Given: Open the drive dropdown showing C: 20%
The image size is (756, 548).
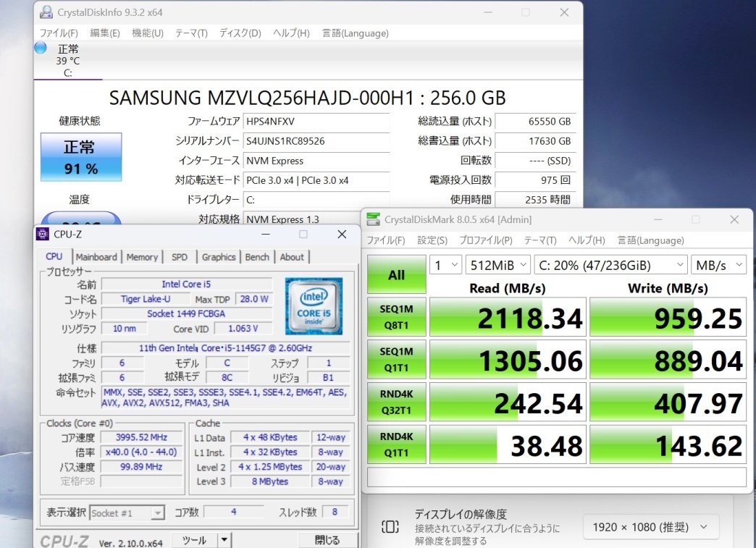Looking at the screenshot, I should pos(610,265).
